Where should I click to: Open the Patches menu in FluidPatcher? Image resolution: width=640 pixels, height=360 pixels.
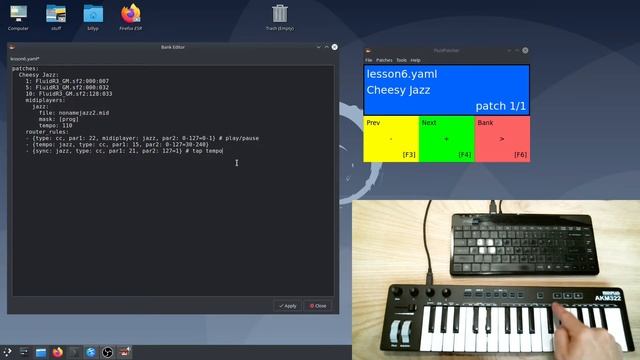(x=384, y=60)
